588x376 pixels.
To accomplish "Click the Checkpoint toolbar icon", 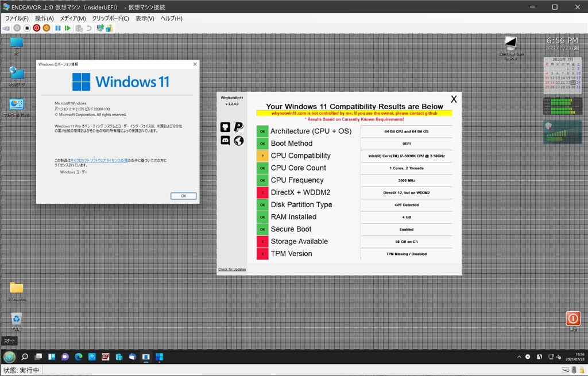I will [x=79, y=28].
